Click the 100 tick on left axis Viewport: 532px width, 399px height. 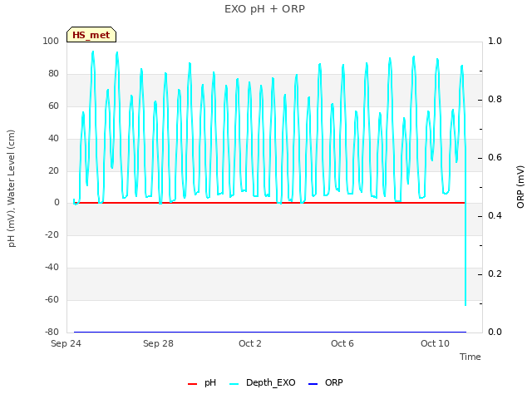point(51,41)
